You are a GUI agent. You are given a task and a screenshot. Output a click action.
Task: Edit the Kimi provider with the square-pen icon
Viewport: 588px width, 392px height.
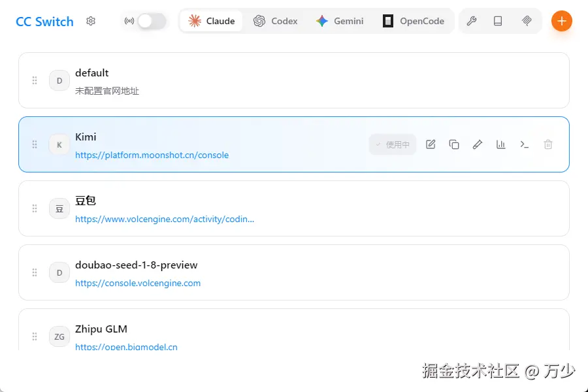tap(431, 144)
